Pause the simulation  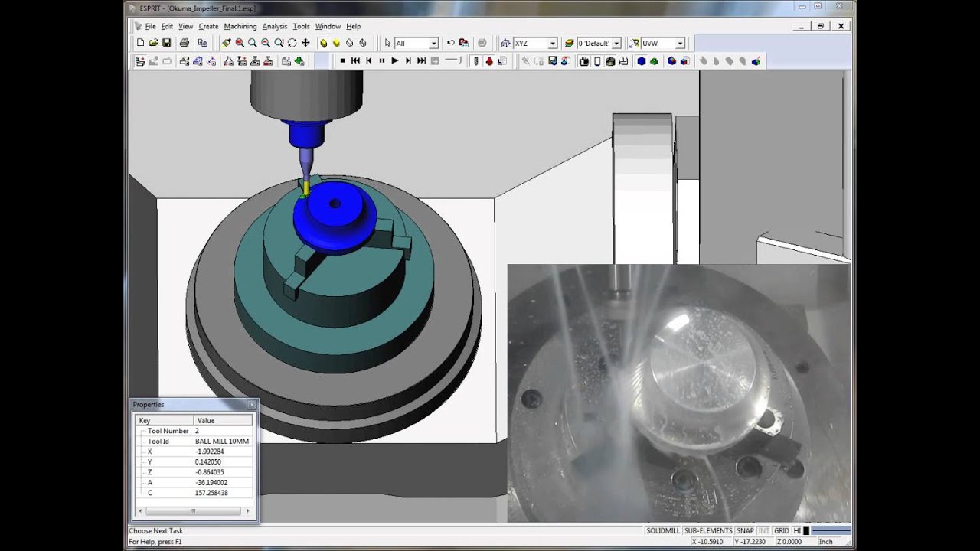pyautogui.click(x=381, y=60)
